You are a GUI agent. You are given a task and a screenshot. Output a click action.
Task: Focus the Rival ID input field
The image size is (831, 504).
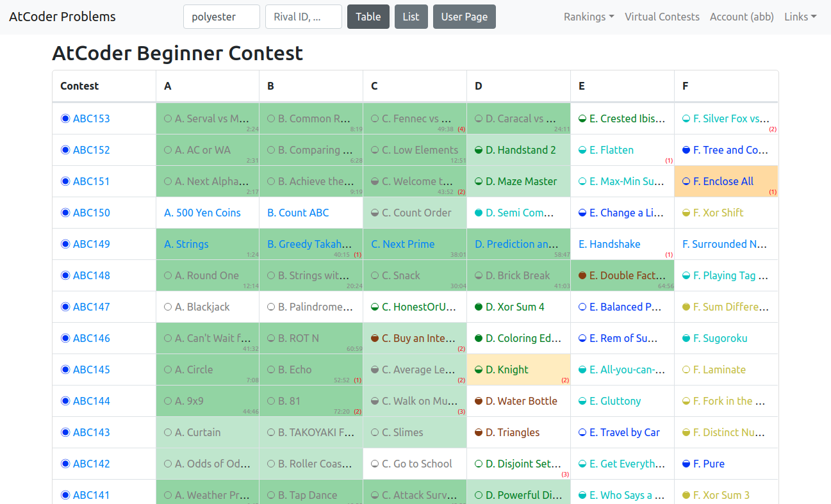(x=304, y=17)
